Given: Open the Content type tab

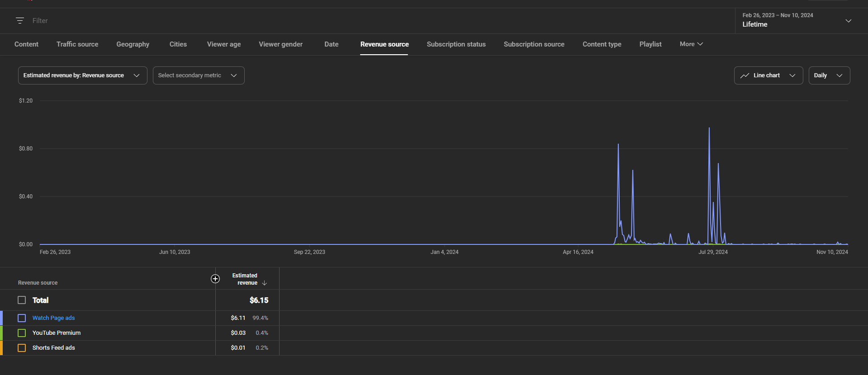Looking at the screenshot, I should 602,44.
